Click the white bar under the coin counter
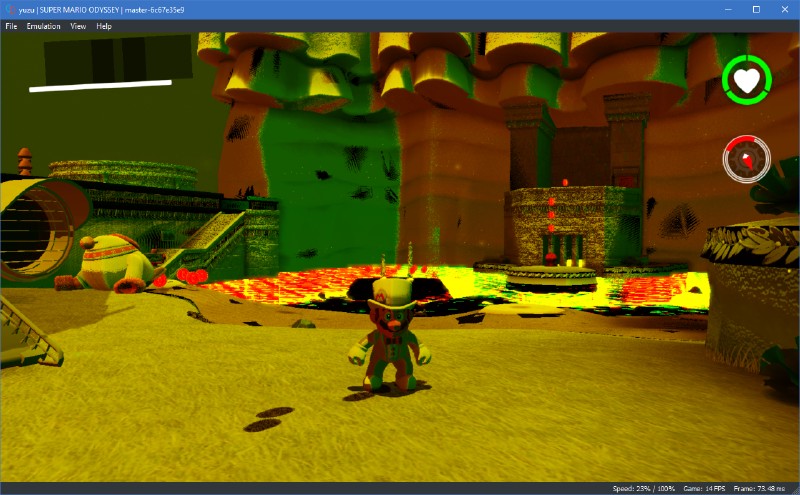The height and width of the screenshot is (495, 800). 101,86
